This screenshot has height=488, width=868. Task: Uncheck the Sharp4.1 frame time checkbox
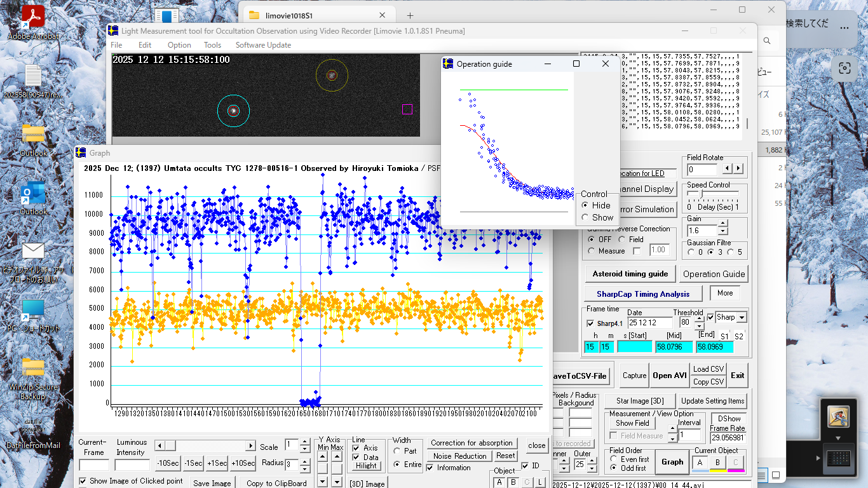pos(590,323)
